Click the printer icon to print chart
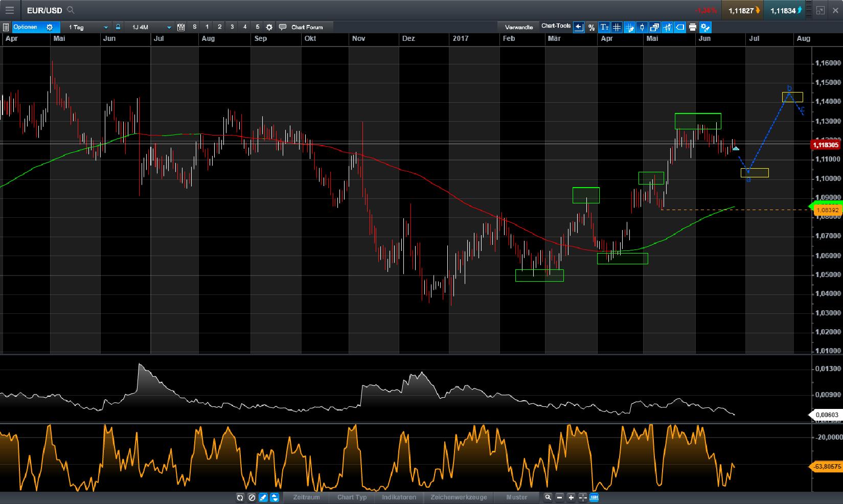Image resolution: width=843 pixels, height=504 pixels. point(693,27)
